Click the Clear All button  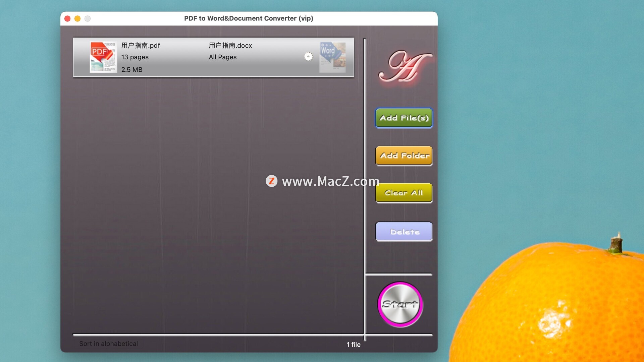404,193
